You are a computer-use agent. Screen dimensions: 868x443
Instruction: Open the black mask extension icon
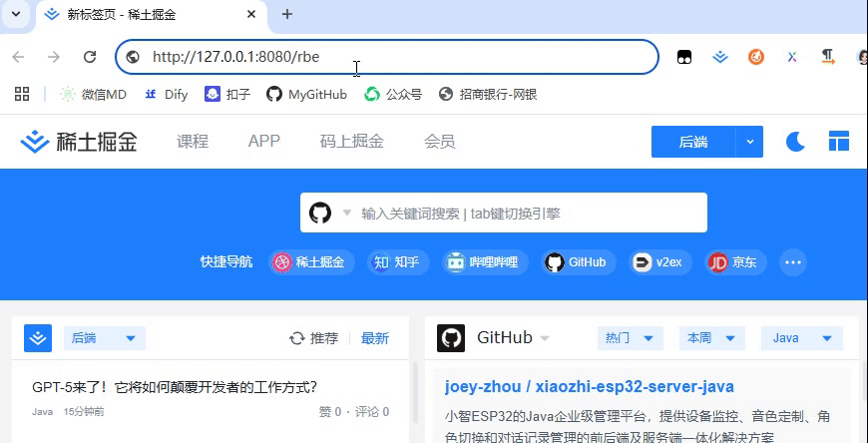684,57
